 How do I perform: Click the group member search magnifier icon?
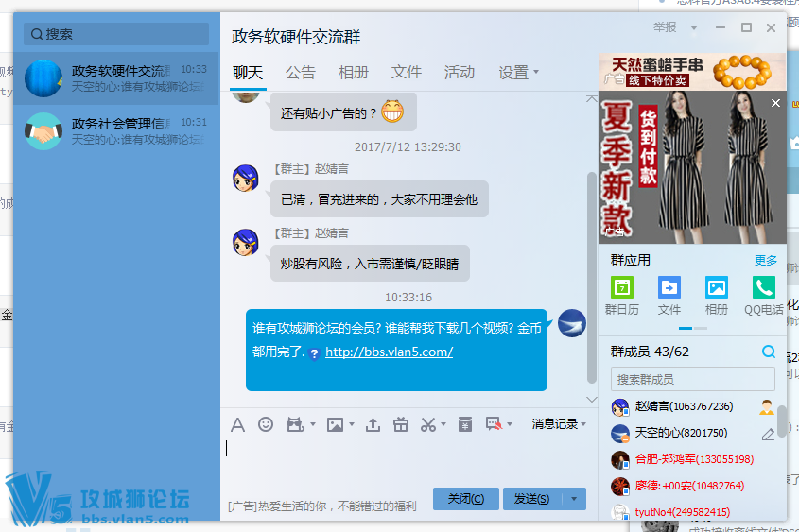click(769, 352)
